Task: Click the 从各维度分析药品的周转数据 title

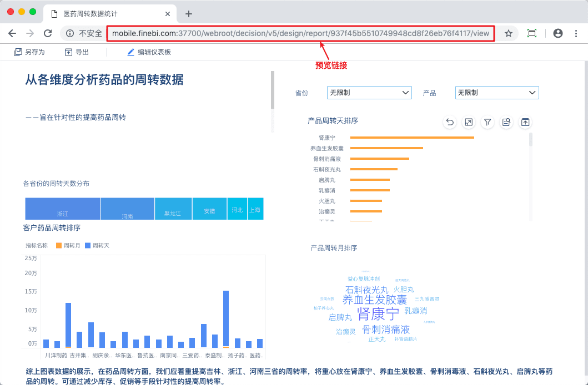Action: tap(104, 80)
